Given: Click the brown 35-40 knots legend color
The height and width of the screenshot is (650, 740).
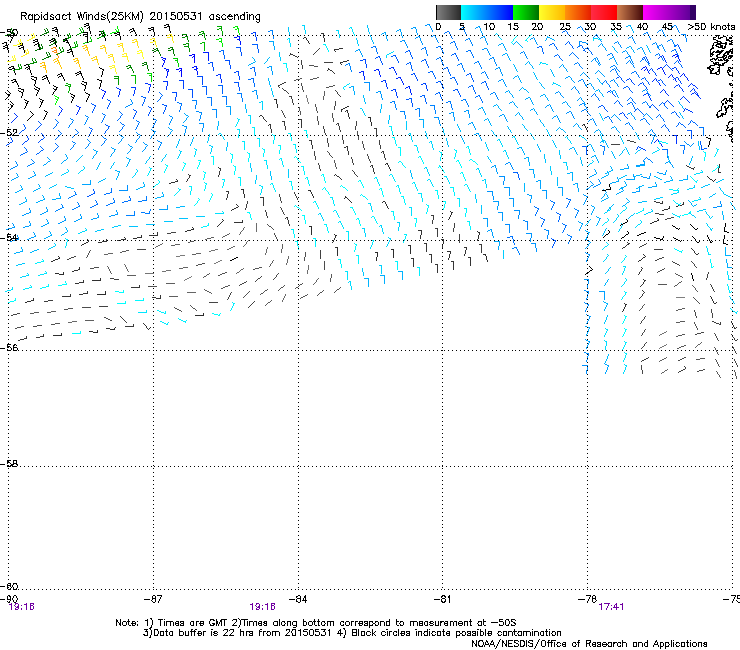Looking at the screenshot, I should point(630,12).
